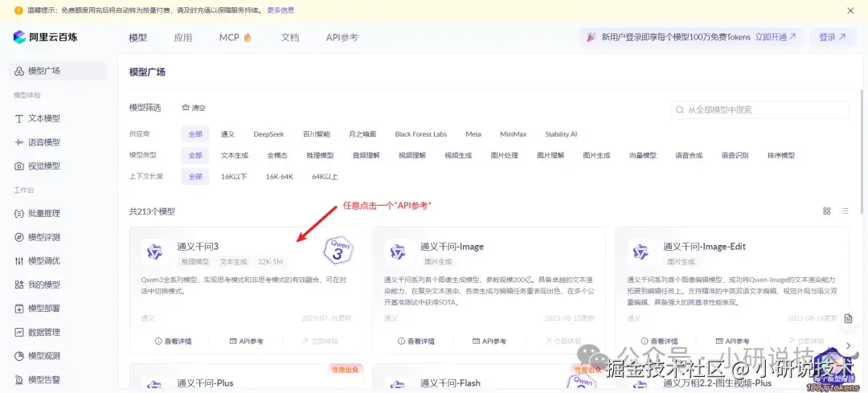Filter model type by 图片生成
Screen dimensions: 868x393
[596, 156]
